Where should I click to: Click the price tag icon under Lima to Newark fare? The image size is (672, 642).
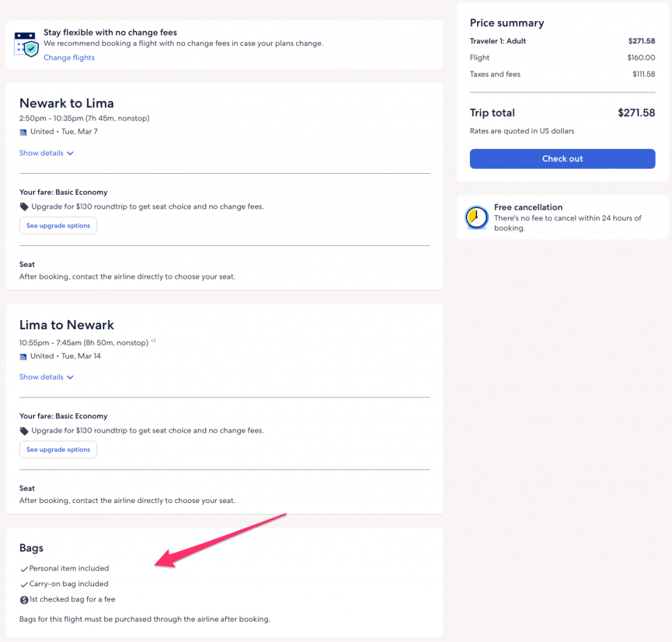coord(24,431)
